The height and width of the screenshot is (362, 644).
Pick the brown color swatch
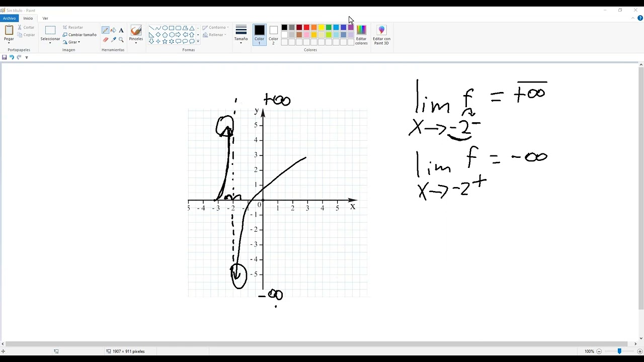coord(299,35)
